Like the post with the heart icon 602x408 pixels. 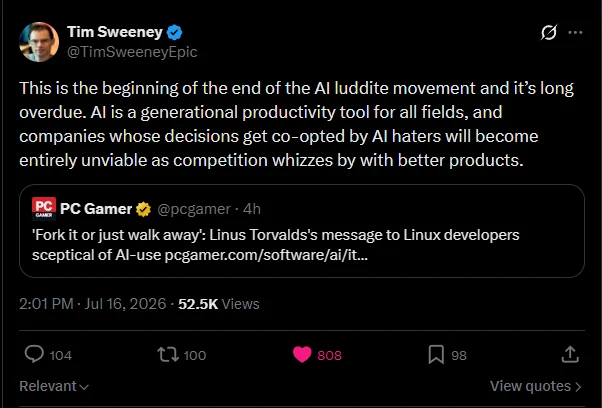click(x=302, y=354)
